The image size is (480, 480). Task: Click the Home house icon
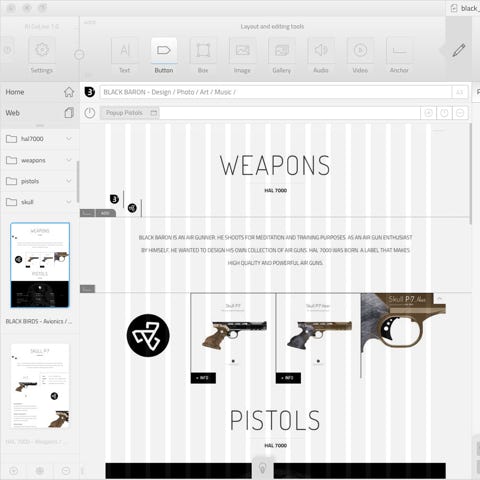click(69, 92)
